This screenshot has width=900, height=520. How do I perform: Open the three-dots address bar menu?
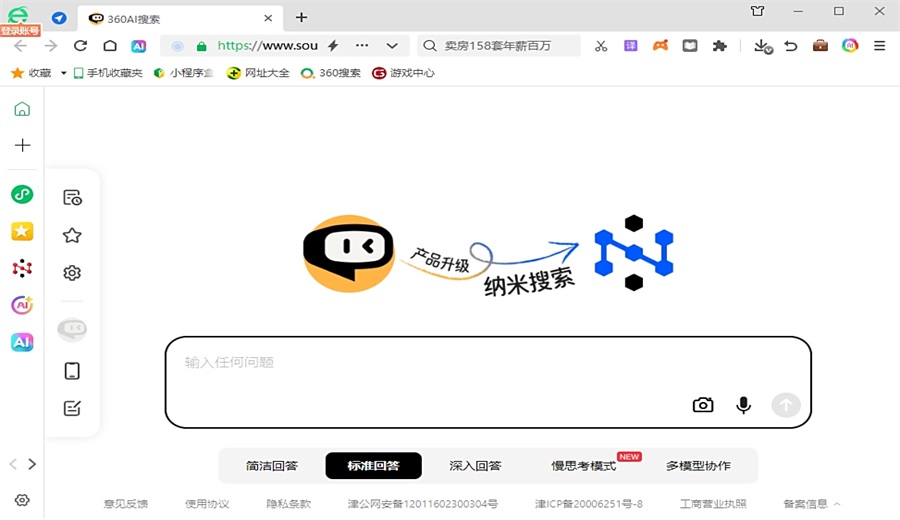(362, 45)
